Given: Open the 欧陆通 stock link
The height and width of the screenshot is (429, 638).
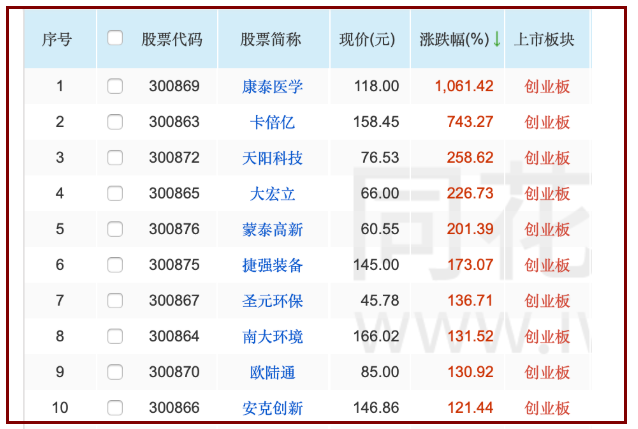Looking at the screenshot, I should point(272,372).
